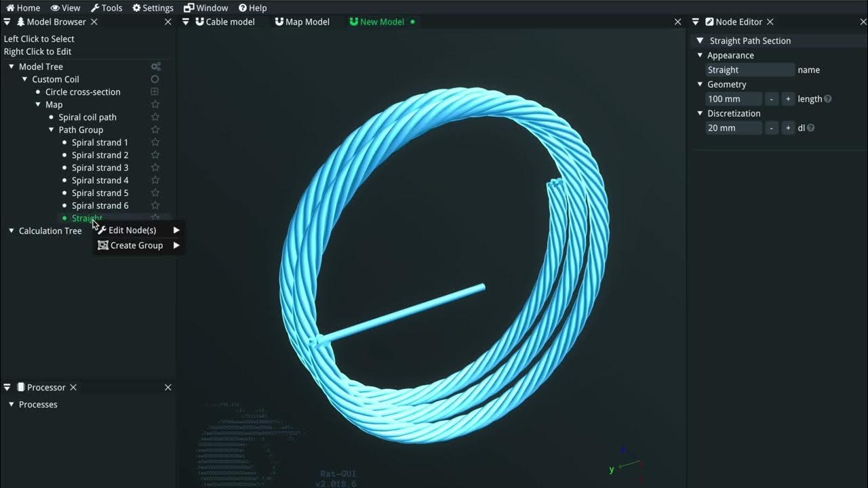This screenshot has width=868, height=488.
Task: Click the name field containing Straight
Action: tap(750, 70)
